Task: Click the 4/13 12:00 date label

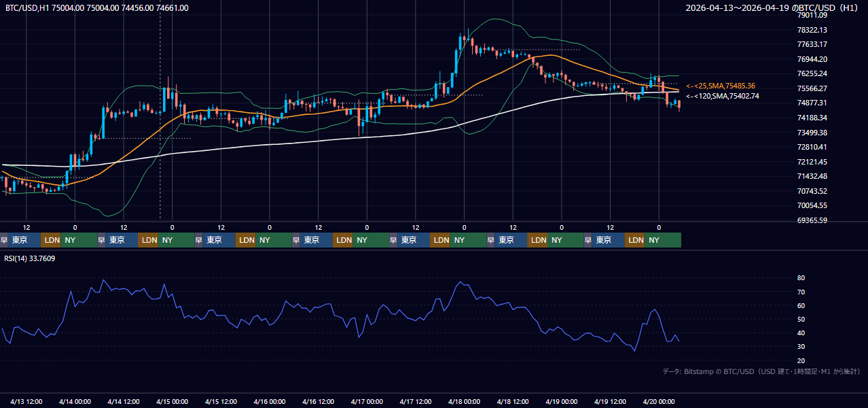Action: point(26,401)
